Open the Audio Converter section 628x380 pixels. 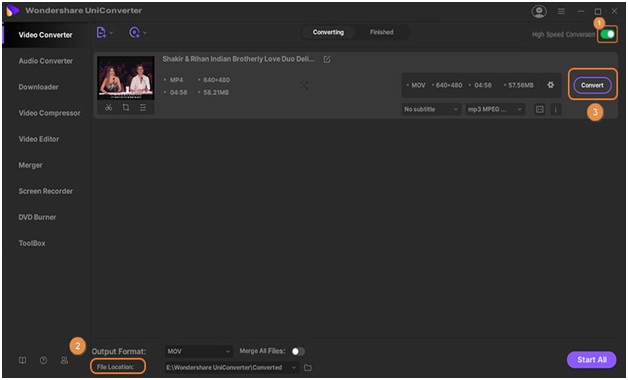(x=46, y=61)
